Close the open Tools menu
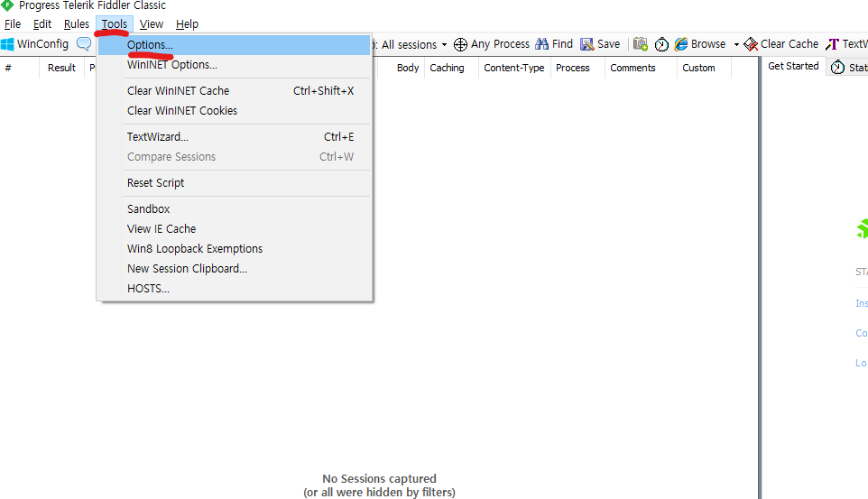 pyautogui.click(x=115, y=24)
